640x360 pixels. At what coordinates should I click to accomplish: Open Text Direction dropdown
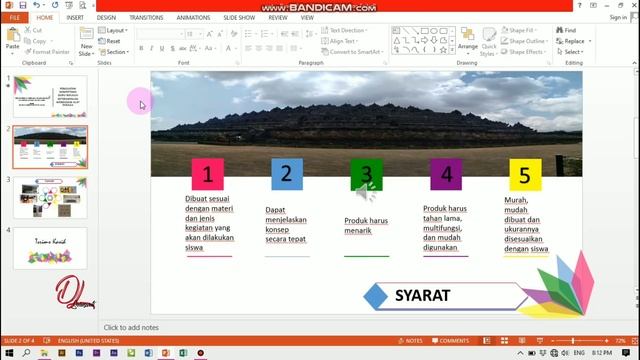[344, 30]
